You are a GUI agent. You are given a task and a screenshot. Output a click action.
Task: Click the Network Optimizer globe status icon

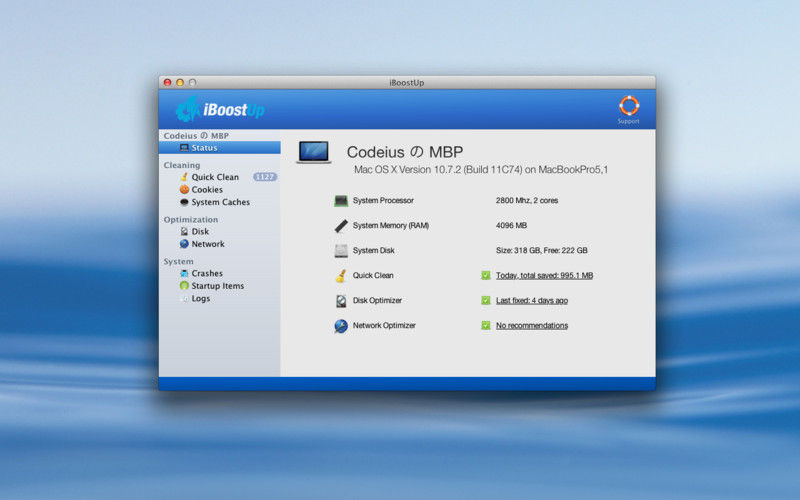click(x=341, y=326)
